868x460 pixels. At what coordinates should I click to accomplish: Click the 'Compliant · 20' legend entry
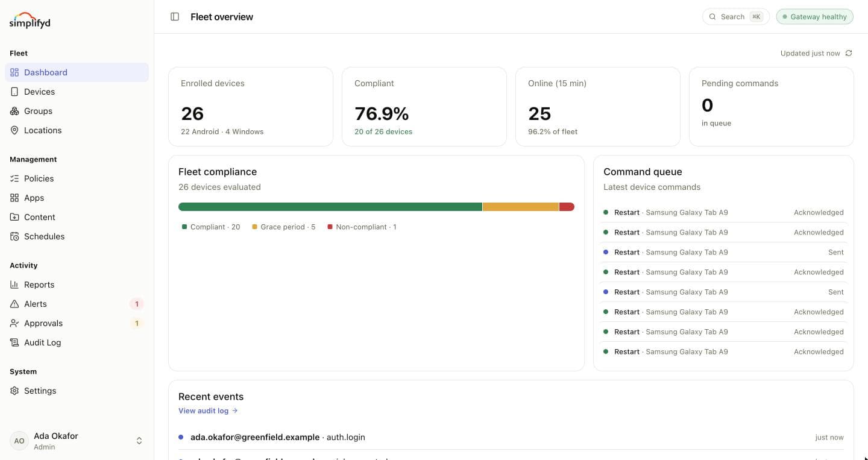pyautogui.click(x=211, y=227)
